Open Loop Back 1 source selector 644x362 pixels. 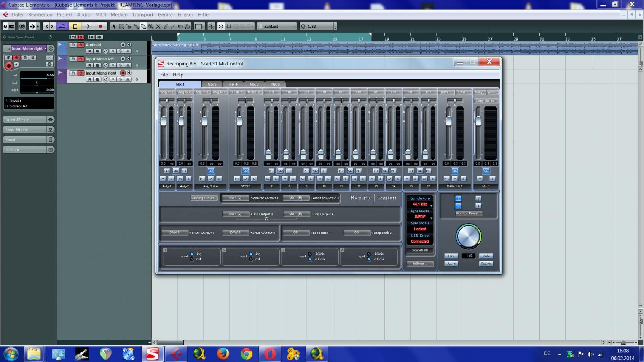coord(296,233)
